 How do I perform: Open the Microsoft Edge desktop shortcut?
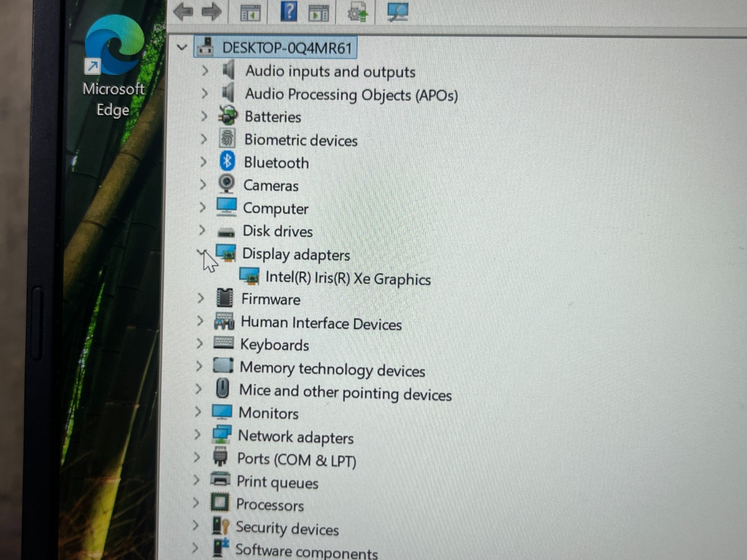tap(113, 67)
